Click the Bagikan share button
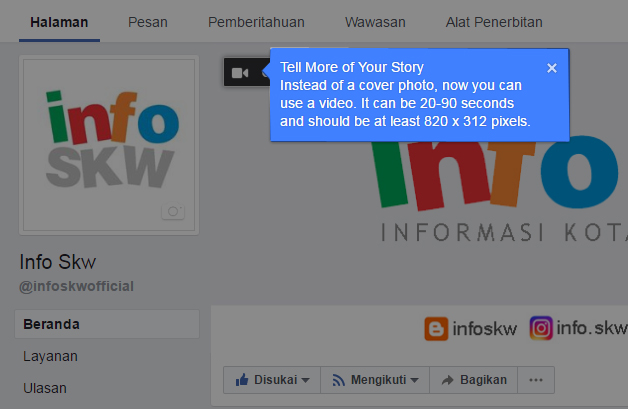Image resolution: width=628 pixels, height=409 pixels. [474, 380]
